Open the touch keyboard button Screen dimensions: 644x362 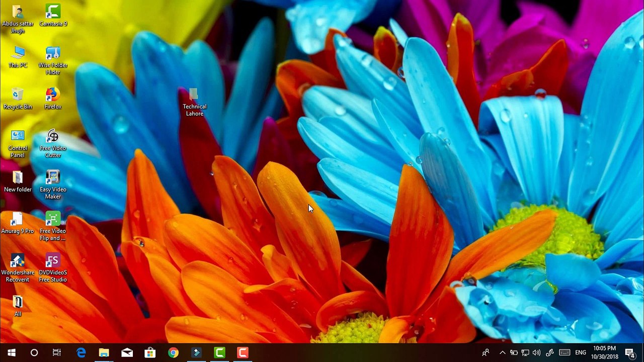(565, 352)
